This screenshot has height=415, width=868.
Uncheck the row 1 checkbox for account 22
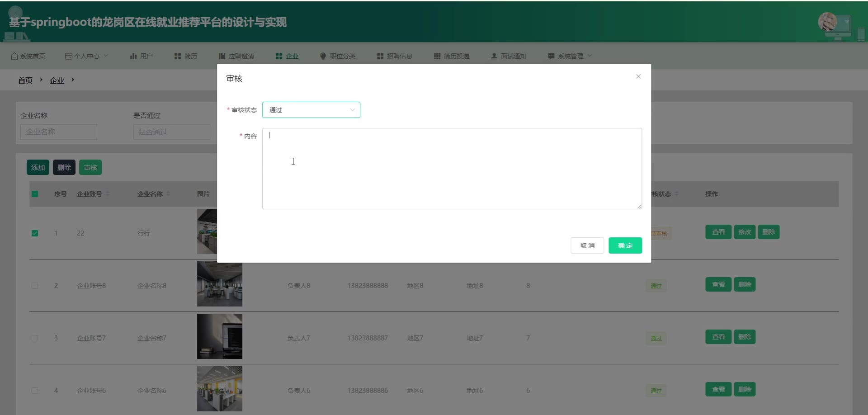[x=35, y=233]
